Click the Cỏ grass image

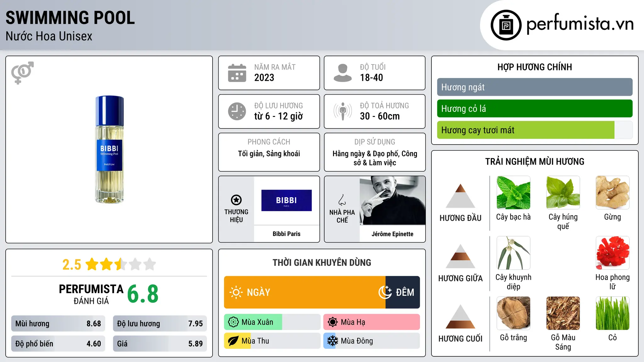tap(613, 313)
